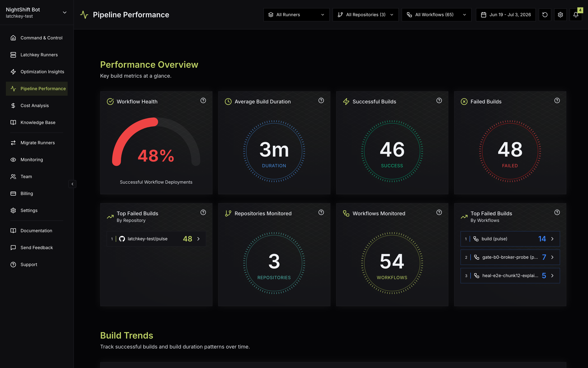Click the refresh icon in the header
588x368 pixels.
coord(545,15)
